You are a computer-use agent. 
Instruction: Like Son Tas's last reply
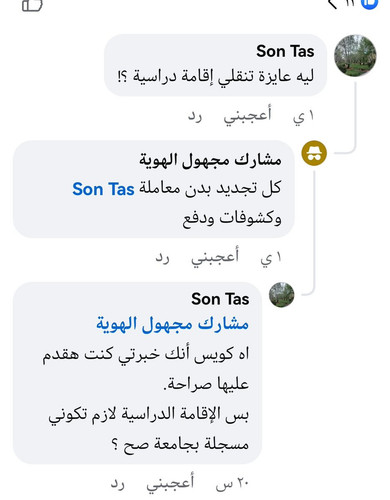click(170, 482)
